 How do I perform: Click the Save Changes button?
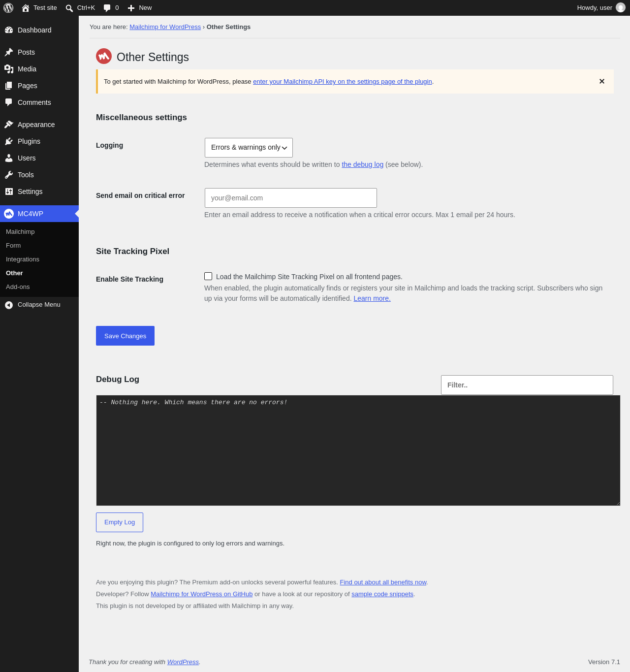click(x=125, y=336)
